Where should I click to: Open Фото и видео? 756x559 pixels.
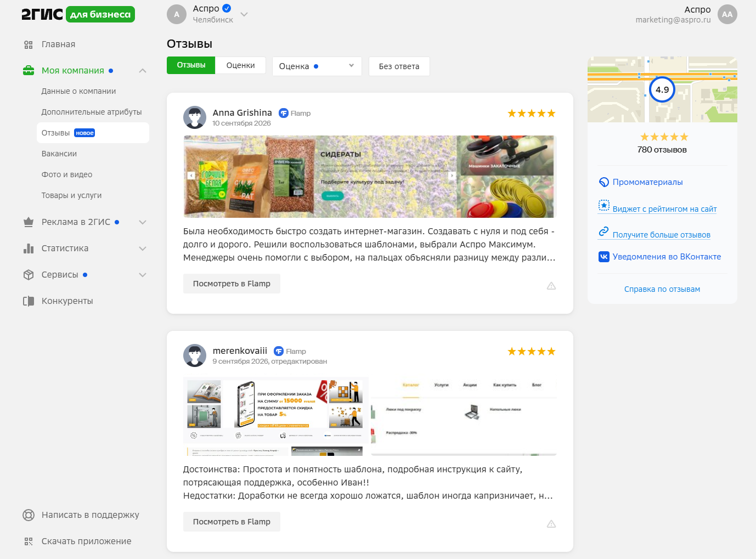point(67,174)
